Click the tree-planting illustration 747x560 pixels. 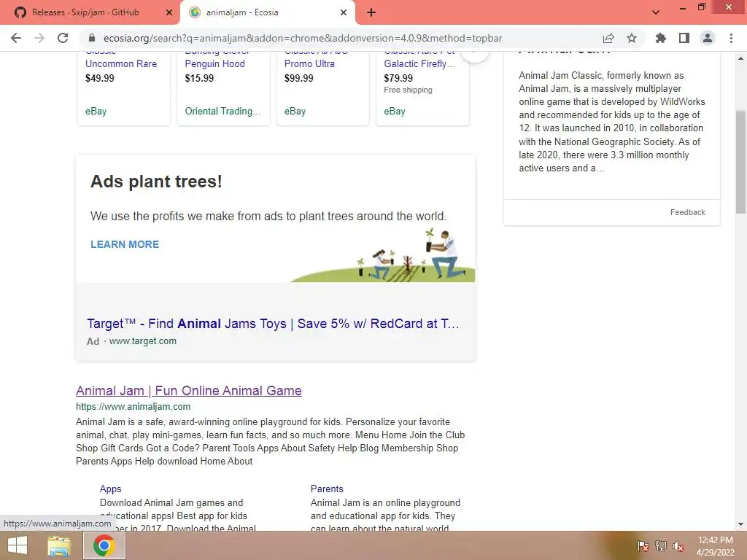[383, 255]
